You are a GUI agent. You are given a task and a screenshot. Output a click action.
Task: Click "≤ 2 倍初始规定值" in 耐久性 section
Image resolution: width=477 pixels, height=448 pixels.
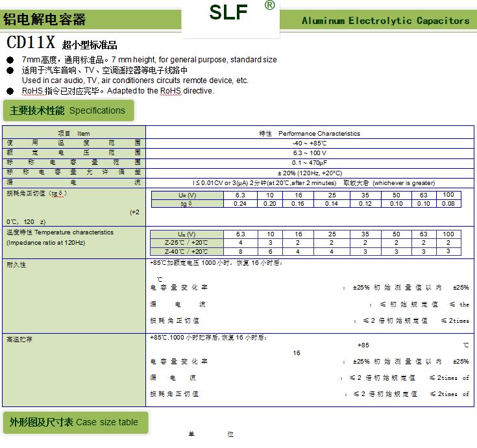395,321
